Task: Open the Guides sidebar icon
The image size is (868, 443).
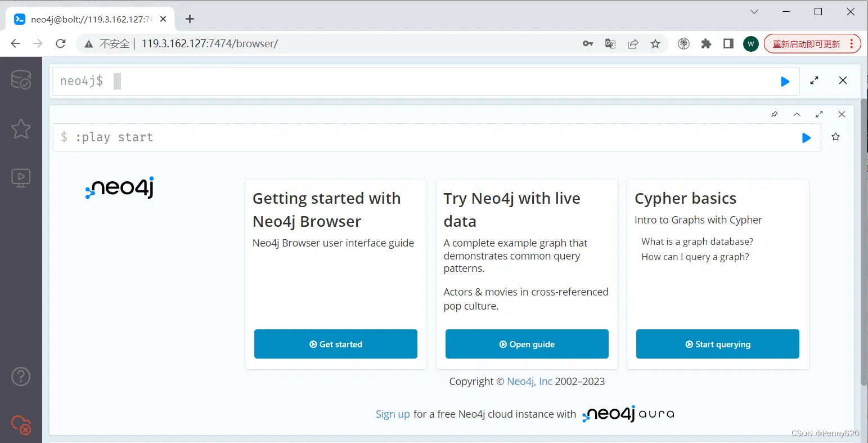Action: click(21, 178)
